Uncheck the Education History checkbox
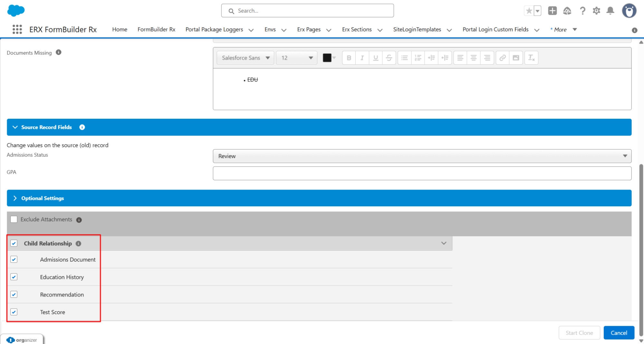 pos(14,277)
